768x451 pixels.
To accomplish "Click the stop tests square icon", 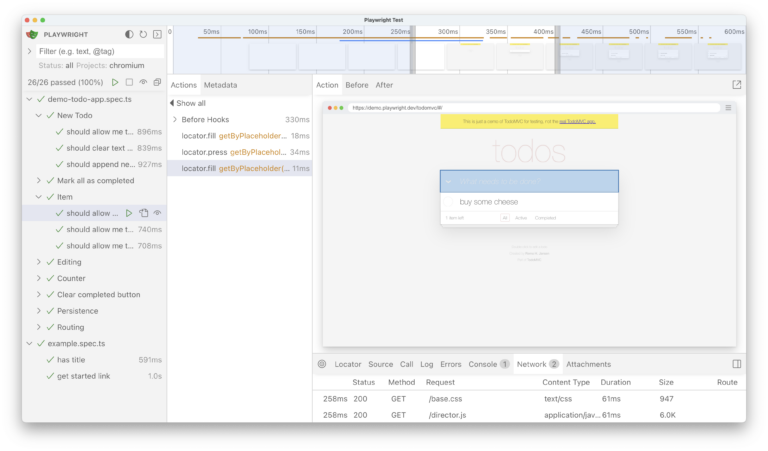I will pos(129,82).
